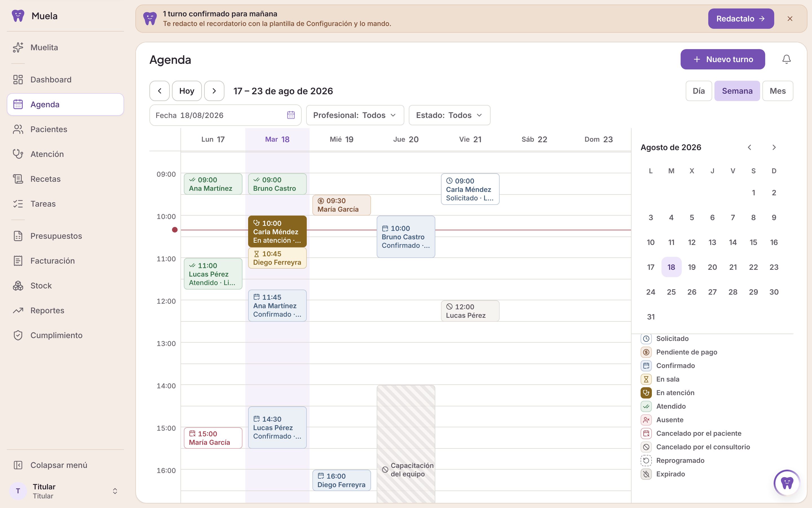Switch to Día view
Screen dimensions: 812x508
click(699, 91)
